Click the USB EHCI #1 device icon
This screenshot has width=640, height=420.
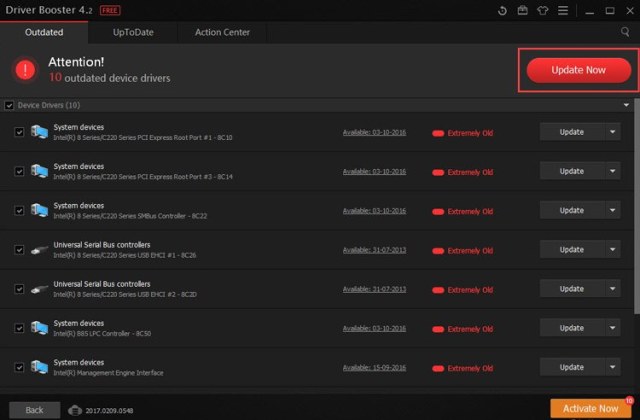click(40, 249)
